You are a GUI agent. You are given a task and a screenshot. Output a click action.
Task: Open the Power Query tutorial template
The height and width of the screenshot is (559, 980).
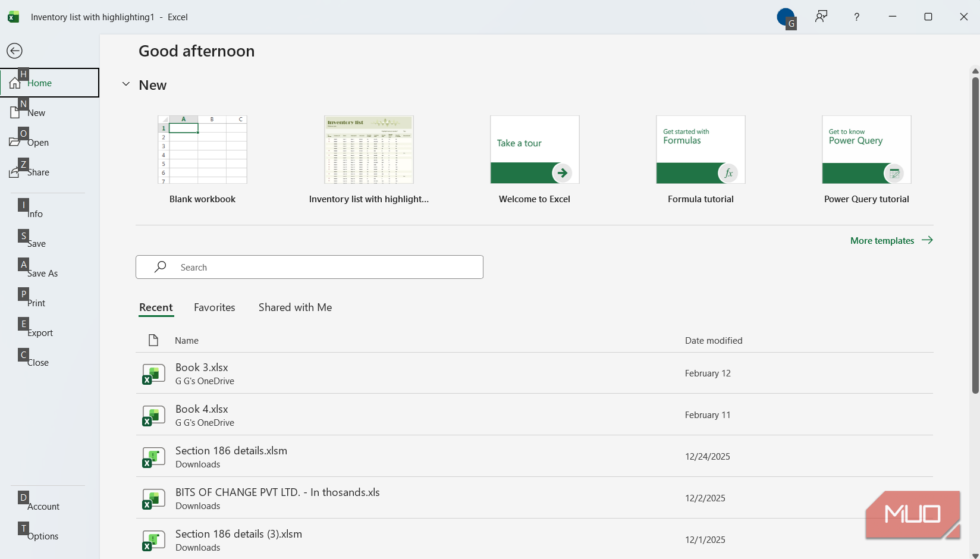coord(866,149)
